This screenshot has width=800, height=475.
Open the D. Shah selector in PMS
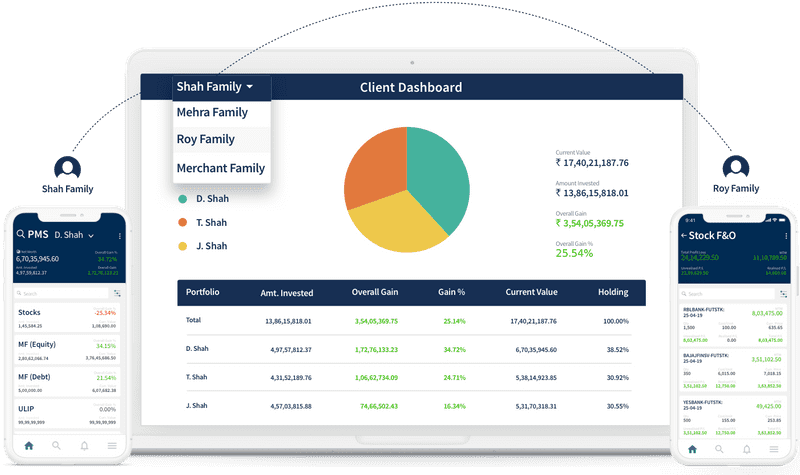click(74, 234)
